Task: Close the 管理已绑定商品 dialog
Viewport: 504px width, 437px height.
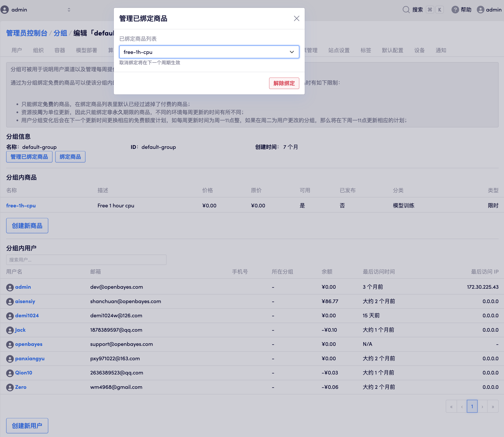Action: tap(296, 19)
